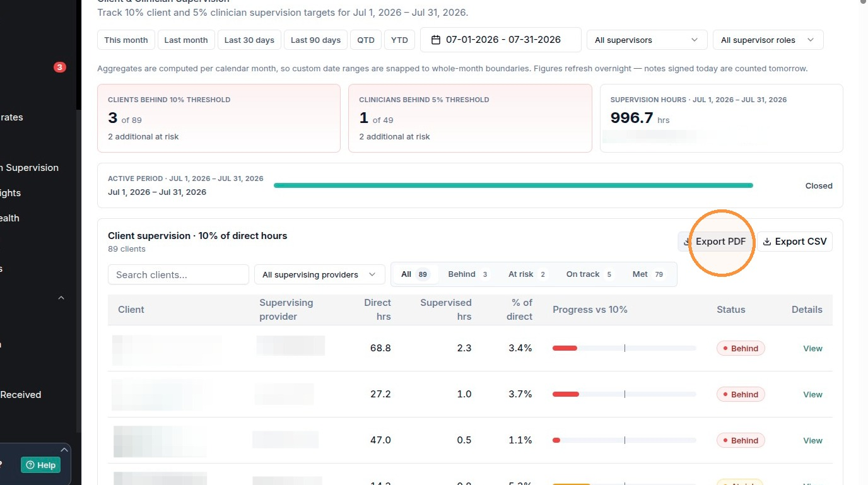
Task: Click the progress bar in the 3.4% row
Action: coord(625,348)
